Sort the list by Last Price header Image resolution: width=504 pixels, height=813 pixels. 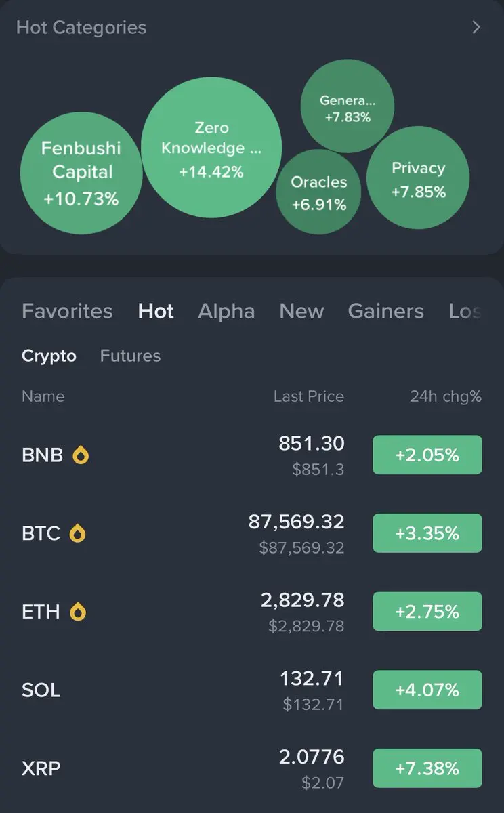pos(308,396)
